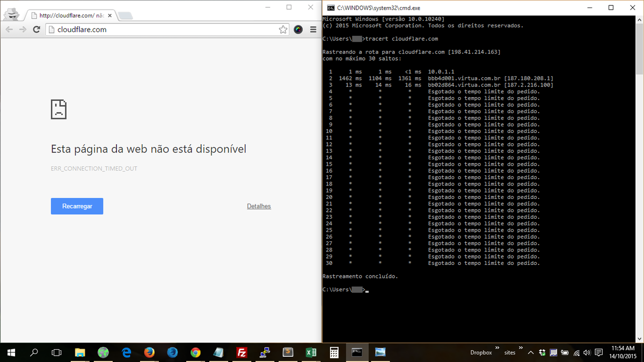Switch to Google Chrome on taskbar

(195, 352)
